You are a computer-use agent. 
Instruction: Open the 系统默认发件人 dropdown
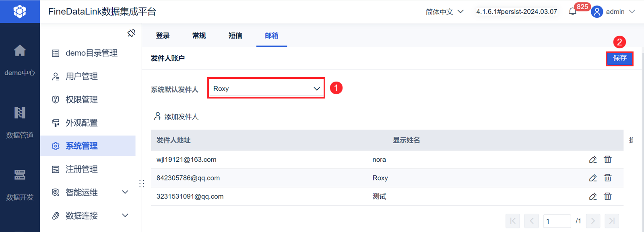pyautogui.click(x=266, y=88)
